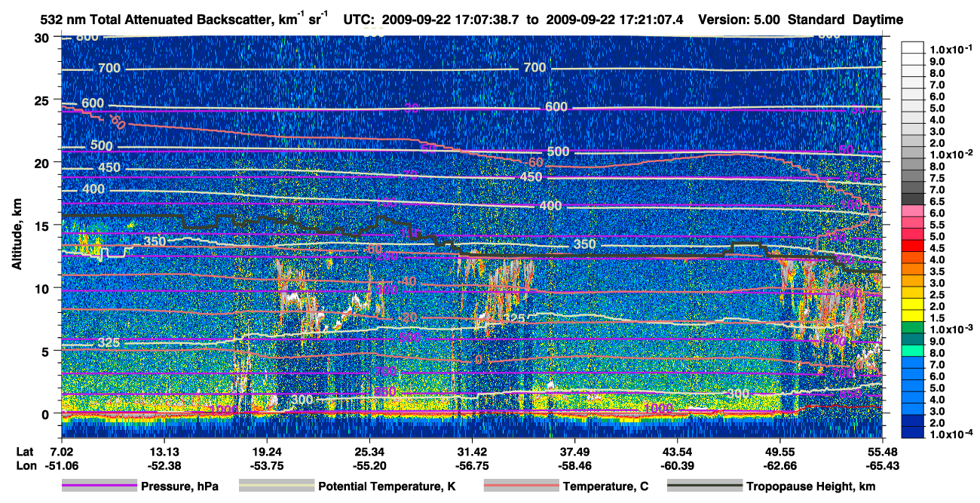Click the longitude value '-56.75'
980x503 pixels.
click(x=472, y=466)
